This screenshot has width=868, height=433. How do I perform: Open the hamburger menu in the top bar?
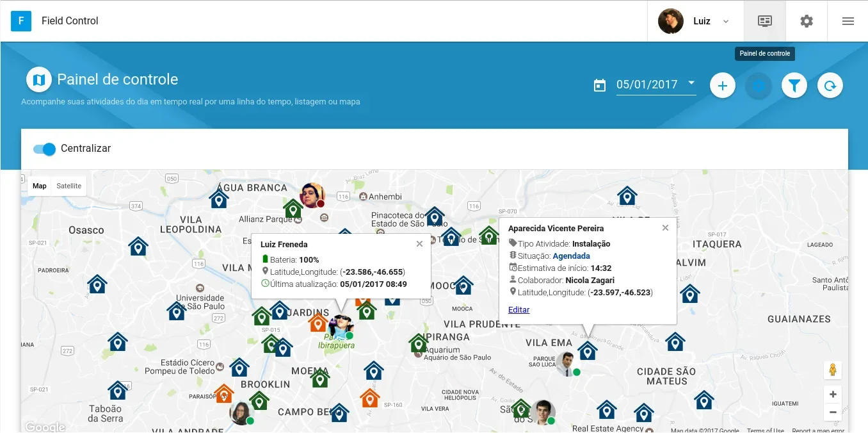(848, 21)
